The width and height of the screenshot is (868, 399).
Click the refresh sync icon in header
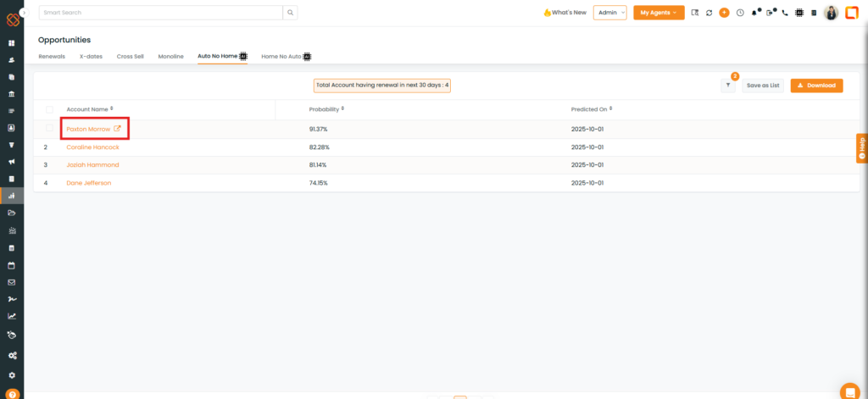pyautogui.click(x=709, y=13)
